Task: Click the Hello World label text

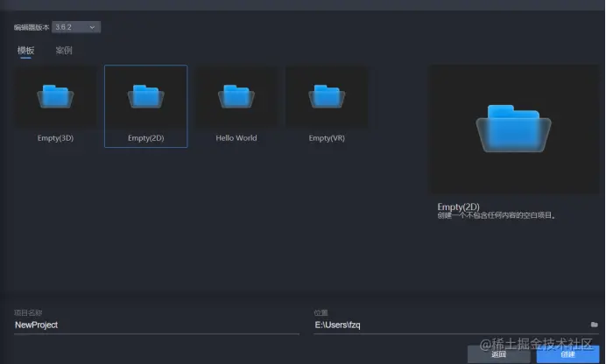Action: pyautogui.click(x=236, y=138)
